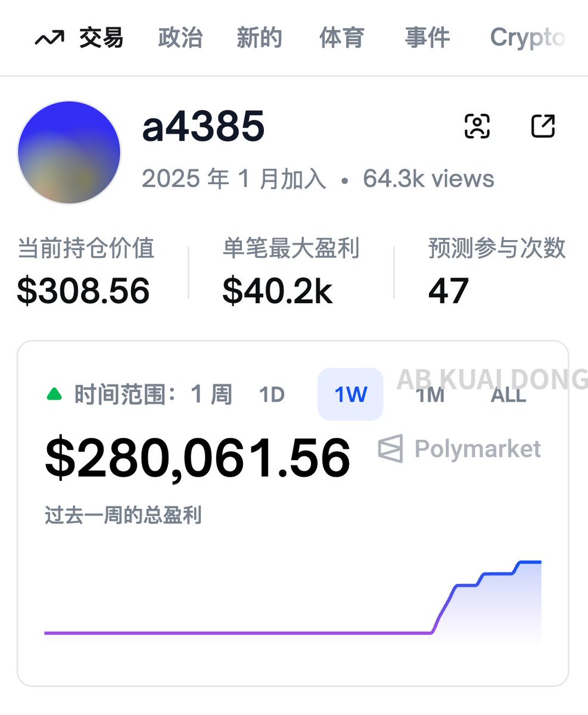Switch to the 政治 tab

click(181, 38)
